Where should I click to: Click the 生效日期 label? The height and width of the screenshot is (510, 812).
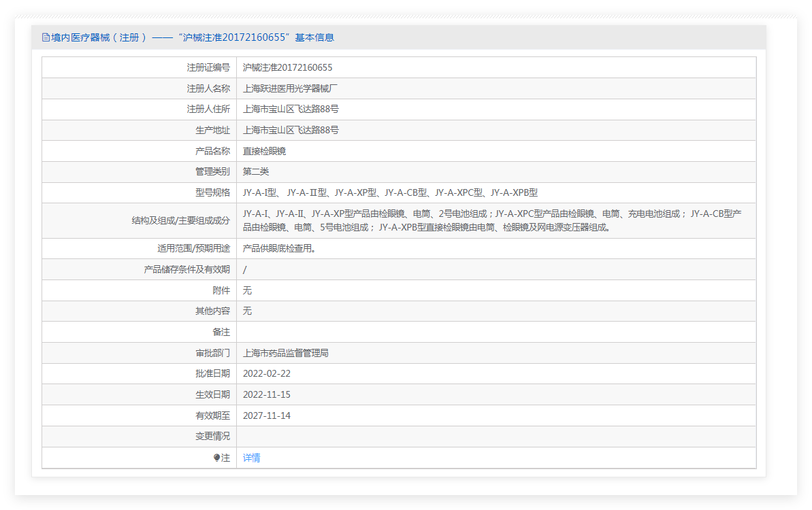coord(212,394)
